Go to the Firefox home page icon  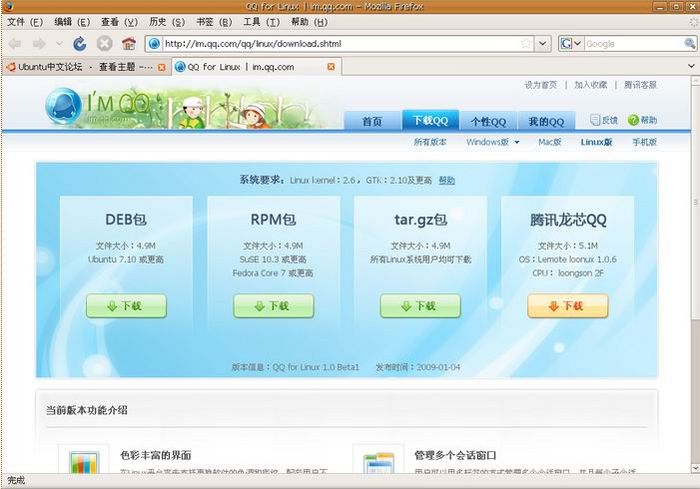(x=129, y=44)
